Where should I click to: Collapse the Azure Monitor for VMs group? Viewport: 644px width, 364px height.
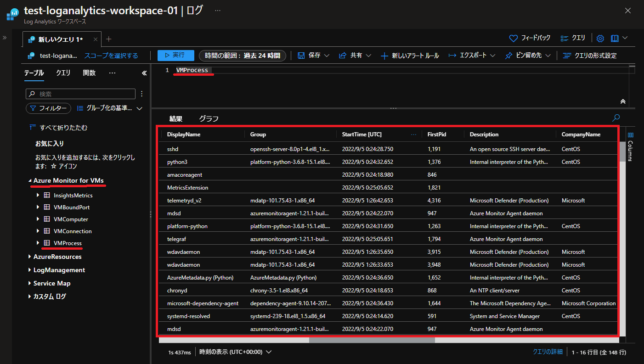[x=30, y=181]
